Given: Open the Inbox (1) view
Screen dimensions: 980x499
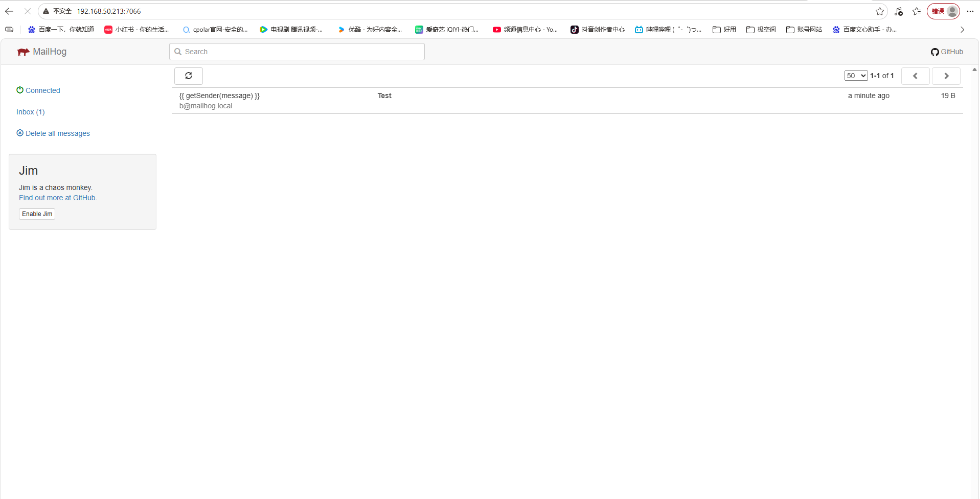Looking at the screenshot, I should coord(30,112).
